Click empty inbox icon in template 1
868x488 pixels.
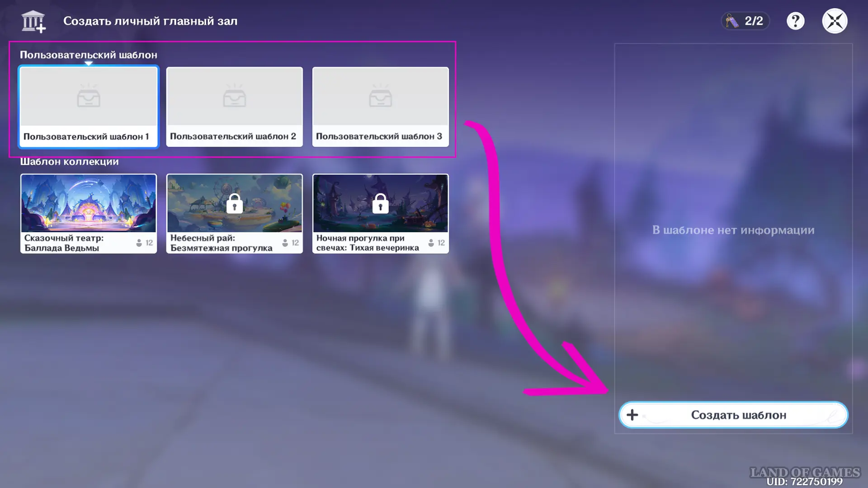[x=89, y=95]
